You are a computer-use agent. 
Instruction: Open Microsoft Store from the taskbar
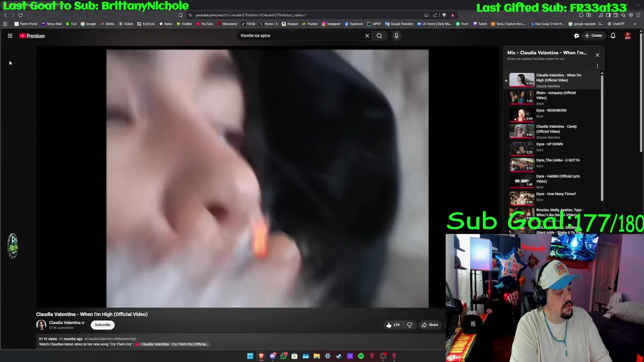(x=294, y=356)
